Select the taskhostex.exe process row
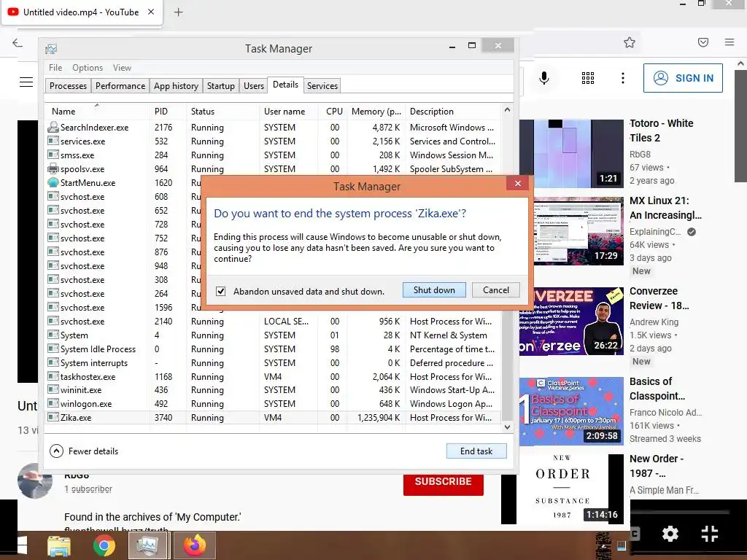 [x=271, y=377]
